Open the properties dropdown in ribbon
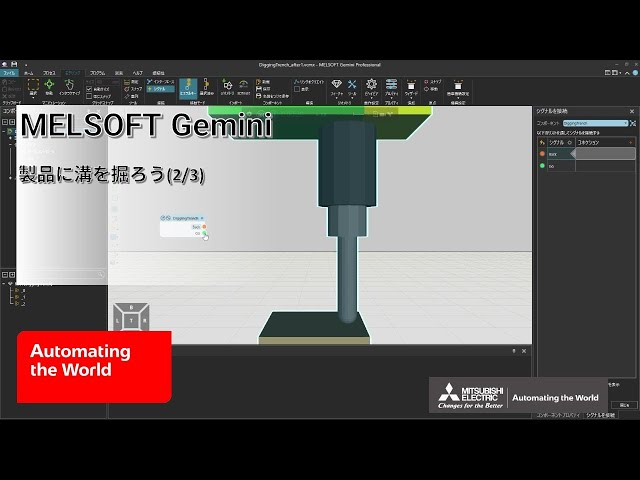Image resolution: width=640 pixels, height=480 pixels. (391, 88)
